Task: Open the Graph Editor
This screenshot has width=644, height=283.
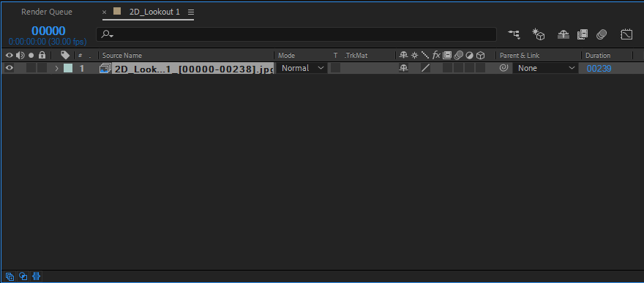Action: 626,34
